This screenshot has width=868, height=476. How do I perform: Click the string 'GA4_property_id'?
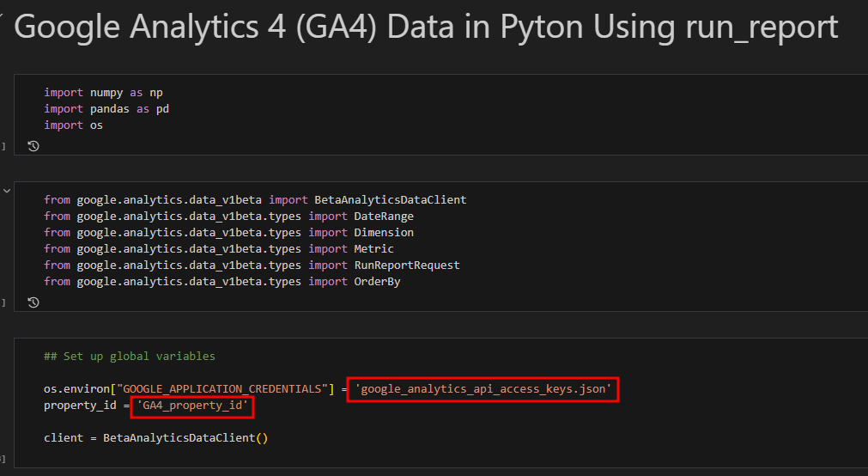[192, 406]
